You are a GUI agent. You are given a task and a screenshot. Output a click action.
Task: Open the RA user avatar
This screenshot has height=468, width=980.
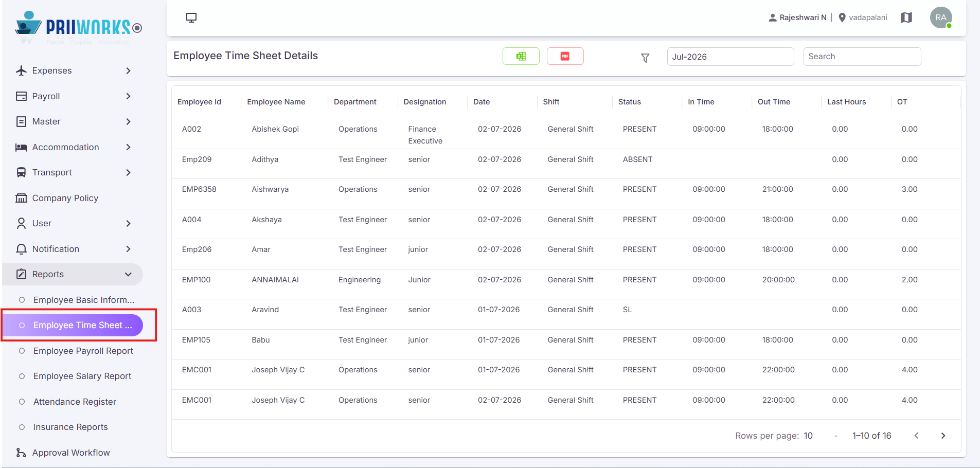[941, 17]
